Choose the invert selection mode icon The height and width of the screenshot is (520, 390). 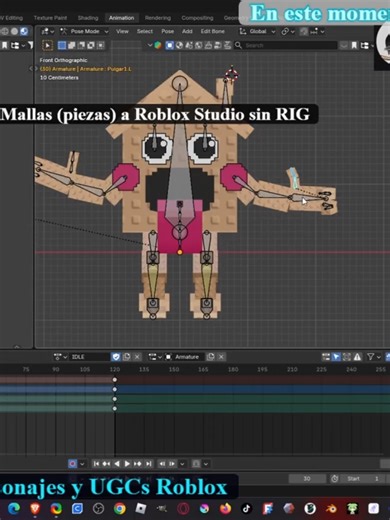[x=91, y=45]
